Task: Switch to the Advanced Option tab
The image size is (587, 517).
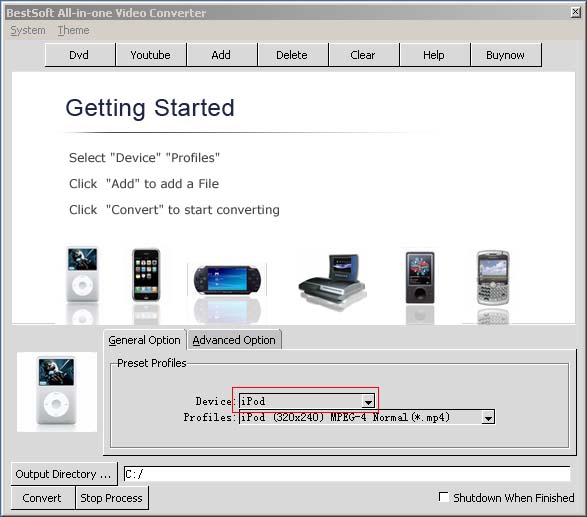Action: click(x=234, y=340)
